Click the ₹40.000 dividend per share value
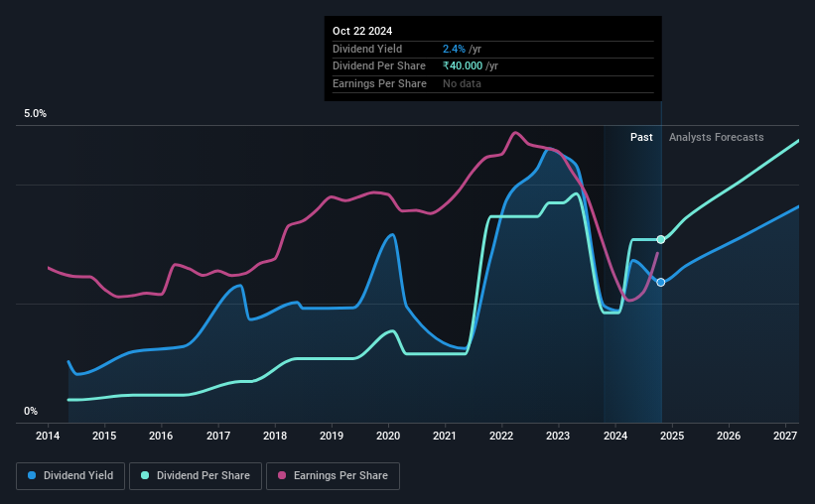815x504 pixels. click(x=463, y=66)
